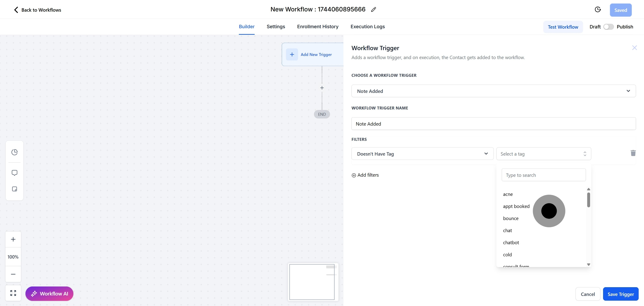Open comments icon in left toolbar
This screenshot has width=644, height=306.
(15, 173)
